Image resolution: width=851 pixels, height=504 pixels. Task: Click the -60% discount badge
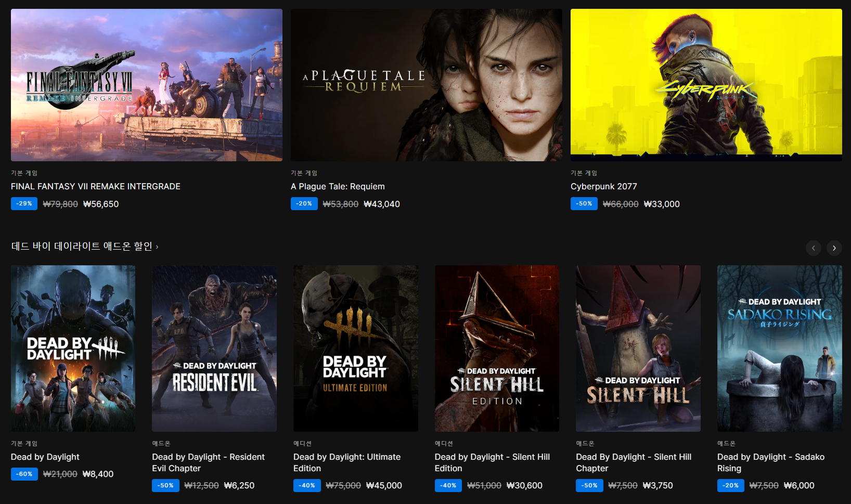pyautogui.click(x=24, y=474)
